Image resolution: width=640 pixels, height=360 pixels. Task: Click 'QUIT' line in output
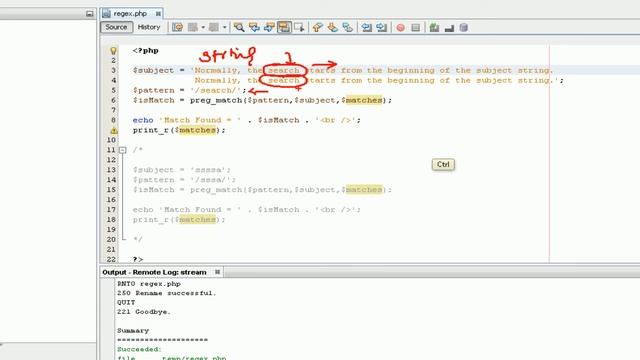[126, 302]
